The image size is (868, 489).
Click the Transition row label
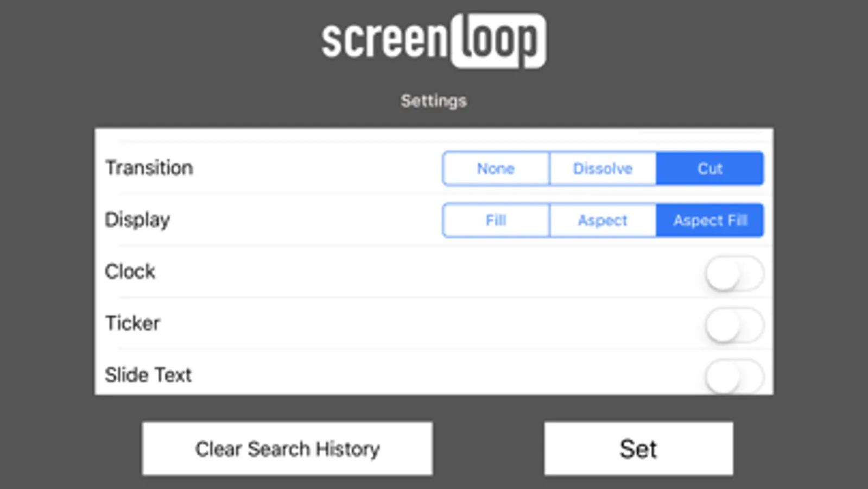149,168
